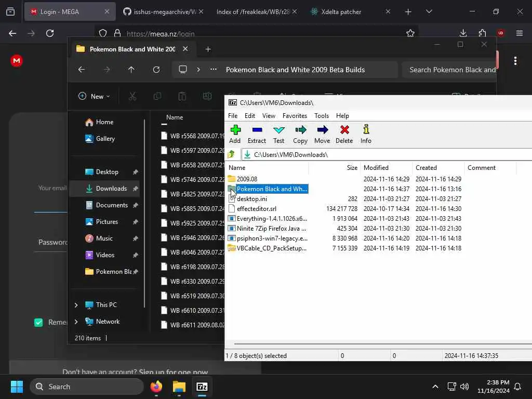
Task: Click the MEGA logo icon
Action: pos(17,61)
